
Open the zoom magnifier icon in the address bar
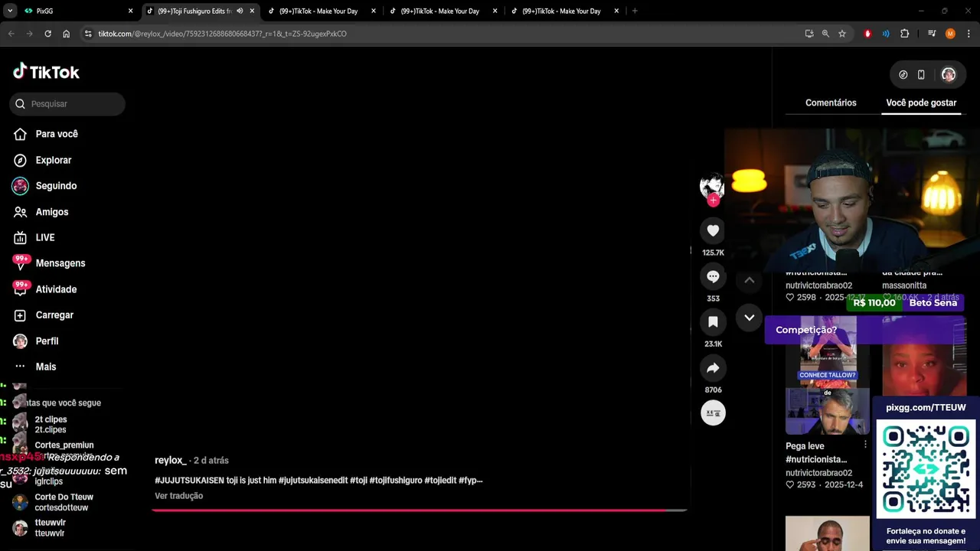[825, 34]
